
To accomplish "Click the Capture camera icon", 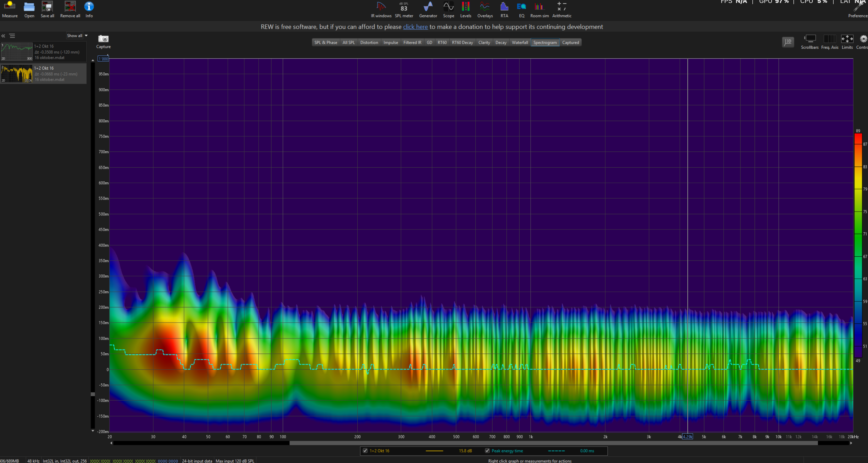I will coord(103,39).
